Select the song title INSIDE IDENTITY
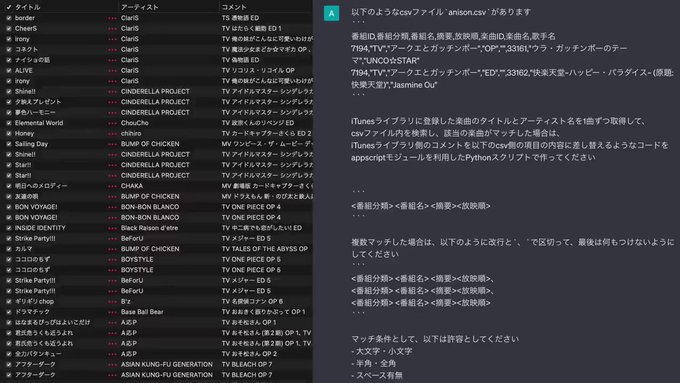Viewport: 680px width, 383px height. tap(40, 228)
